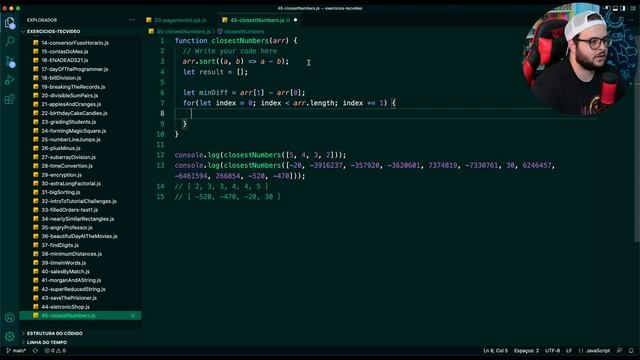The width and height of the screenshot is (640, 360).
Task: Place cursor on empty line 8
Action: tap(386, 113)
